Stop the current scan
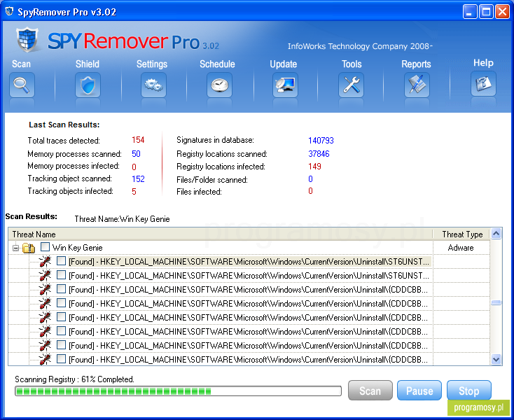This screenshot has width=514, height=420. 468,391
